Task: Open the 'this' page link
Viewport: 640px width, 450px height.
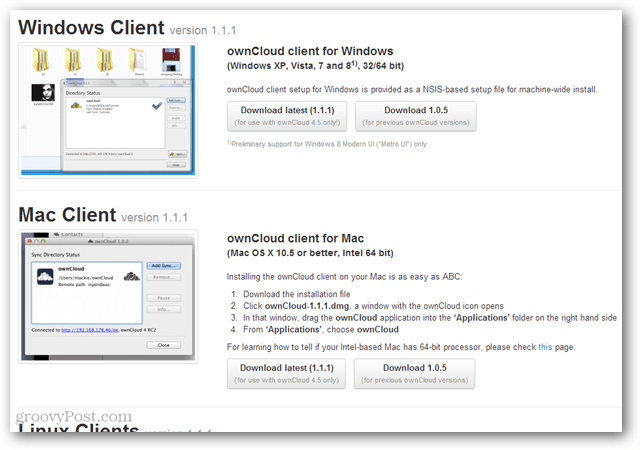Action: click(545, 347)
